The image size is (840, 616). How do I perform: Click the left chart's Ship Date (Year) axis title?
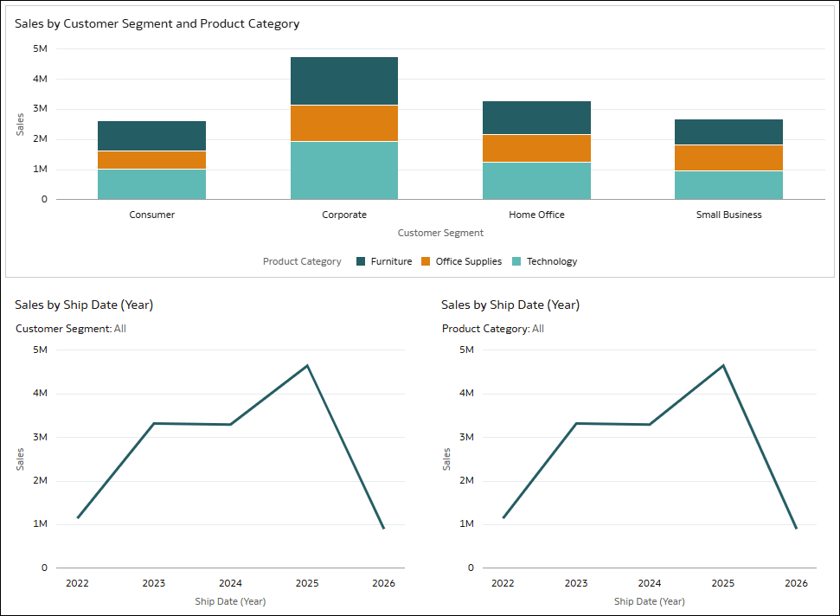click(x=230, y=601)
